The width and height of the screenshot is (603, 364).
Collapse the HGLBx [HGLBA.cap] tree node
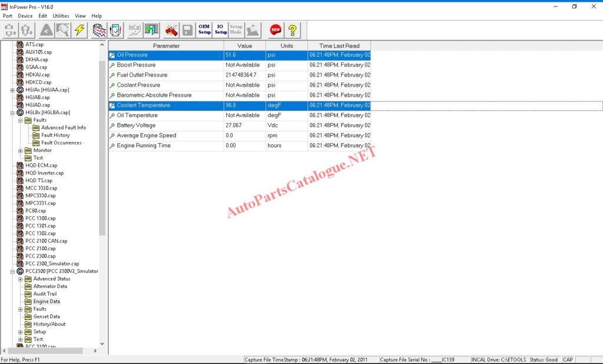click(x=12, y=112)
